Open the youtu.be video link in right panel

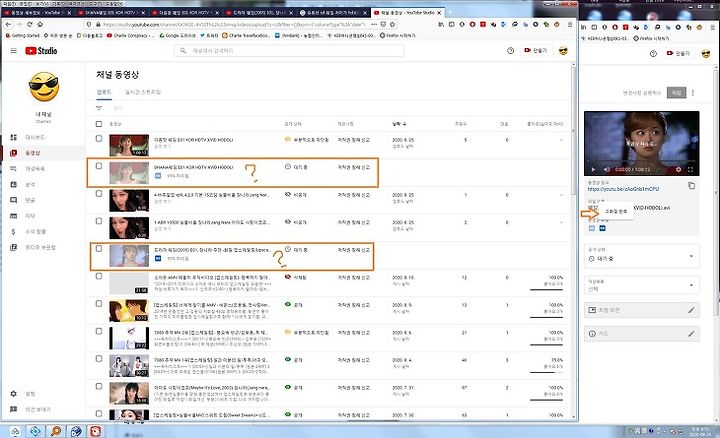click(x=623, y=189)
